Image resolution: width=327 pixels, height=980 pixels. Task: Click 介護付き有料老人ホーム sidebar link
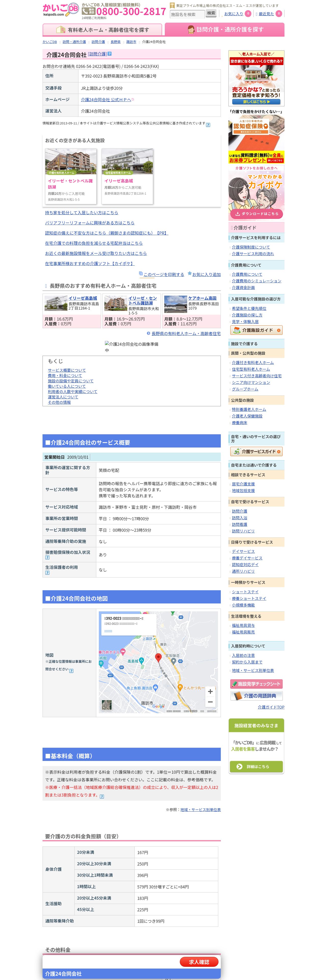[253, 363]
